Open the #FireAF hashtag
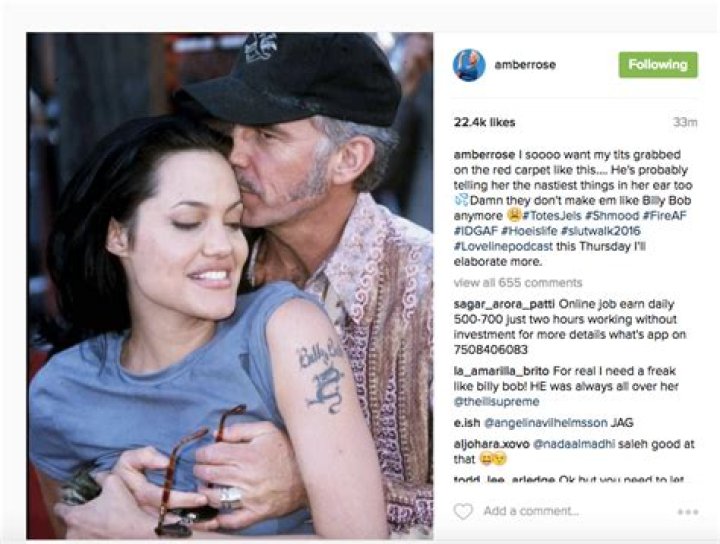The height and width of the screenshot is (544, 720). [664, 215]
